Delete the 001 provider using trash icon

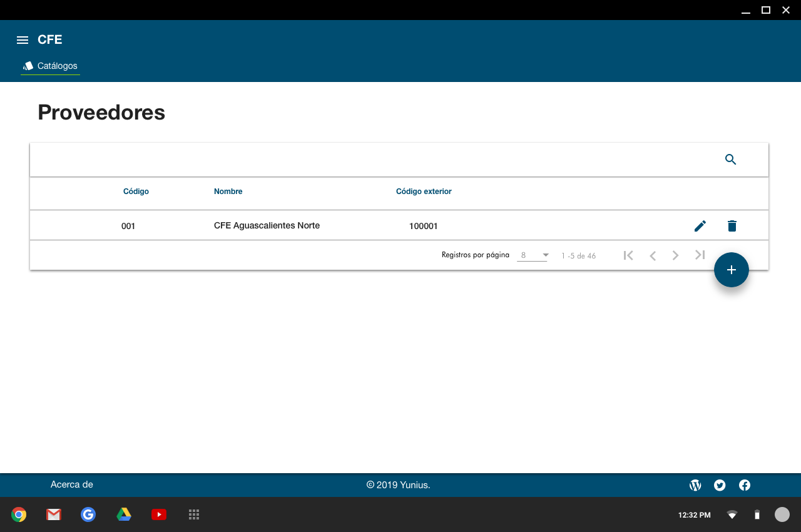point(732,226)
